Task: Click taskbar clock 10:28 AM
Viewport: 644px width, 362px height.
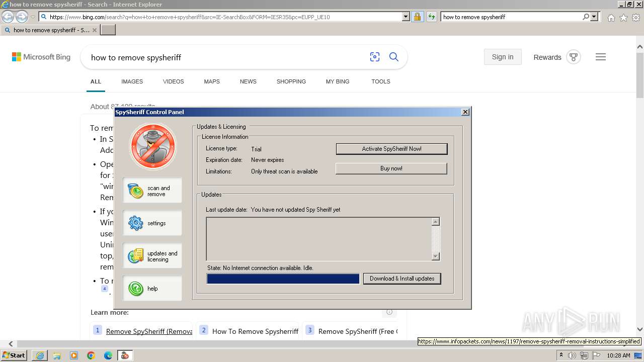Action: point(618,355)
